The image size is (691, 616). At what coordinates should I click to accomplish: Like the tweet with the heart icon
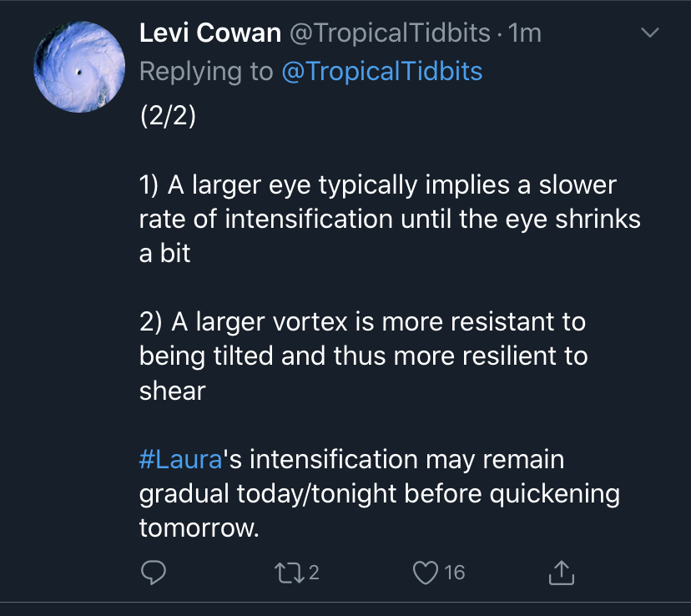coord(426,573)
